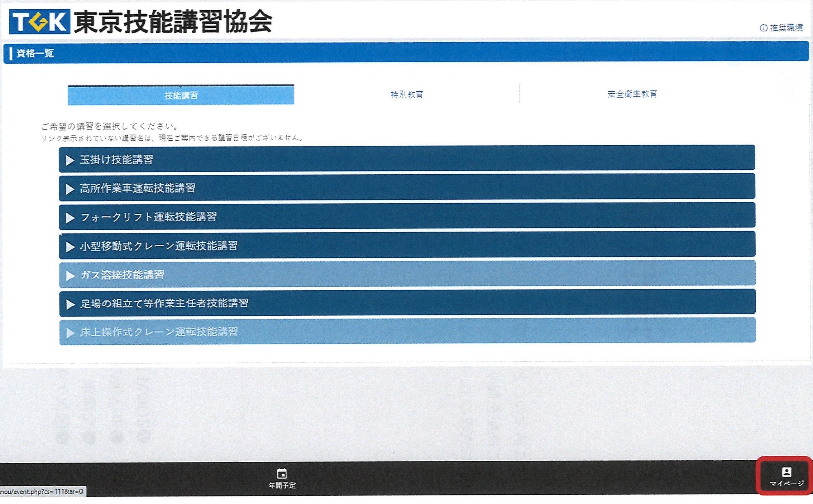Switch to the 安全衛生教育 tab
Screen dimensions: 813x504
point(632,94)
